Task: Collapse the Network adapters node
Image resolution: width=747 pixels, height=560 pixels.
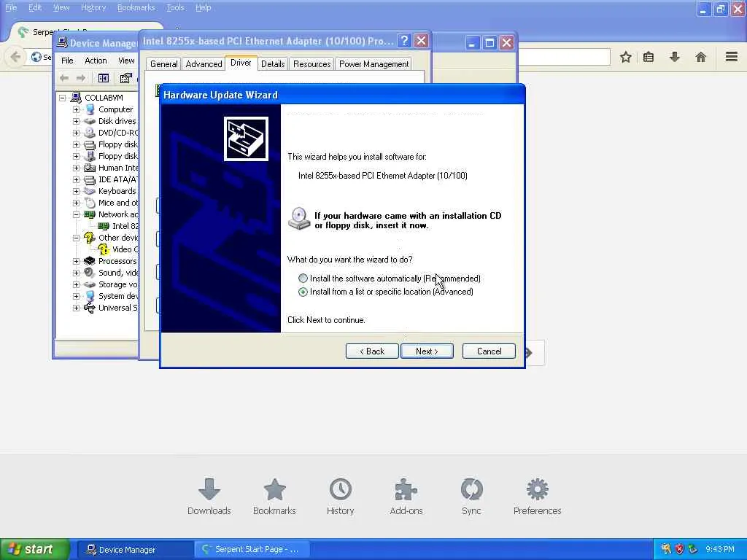Action: click(x=76, y=214)
